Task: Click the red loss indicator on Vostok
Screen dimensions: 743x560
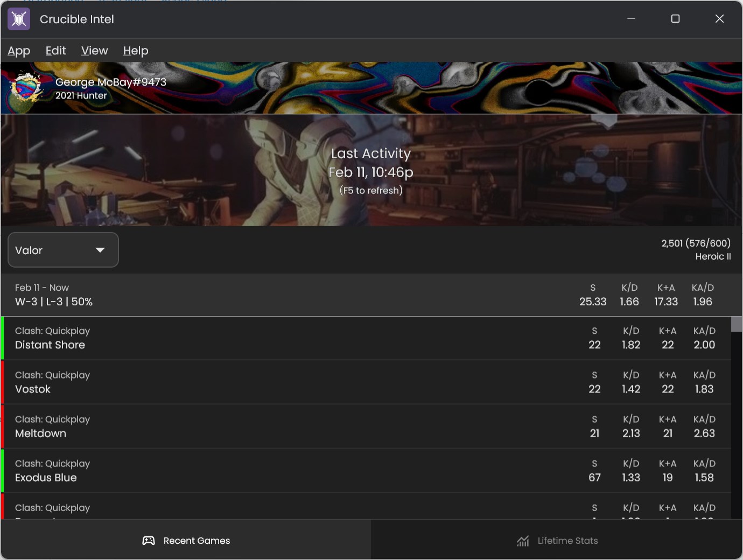Action: click(3, 382)
